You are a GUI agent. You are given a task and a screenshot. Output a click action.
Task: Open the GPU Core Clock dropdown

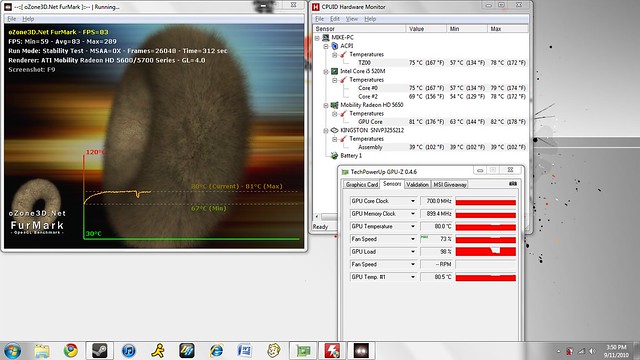413,201
